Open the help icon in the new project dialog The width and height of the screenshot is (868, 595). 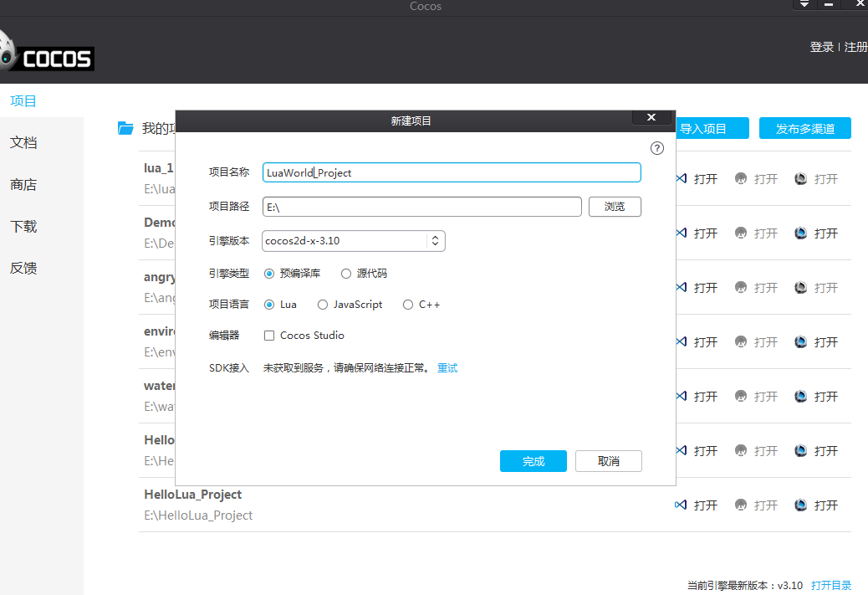(x=657, y=148)
